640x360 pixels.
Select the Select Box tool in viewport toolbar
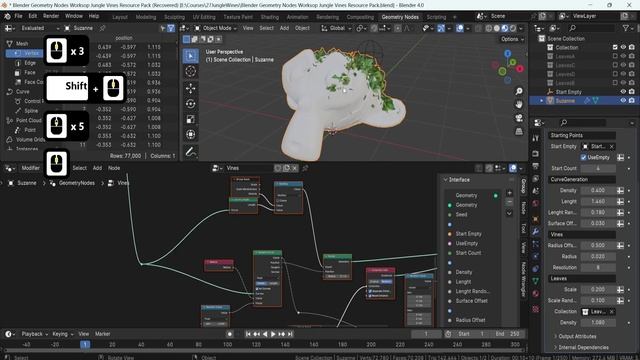(x=191, y=56)
